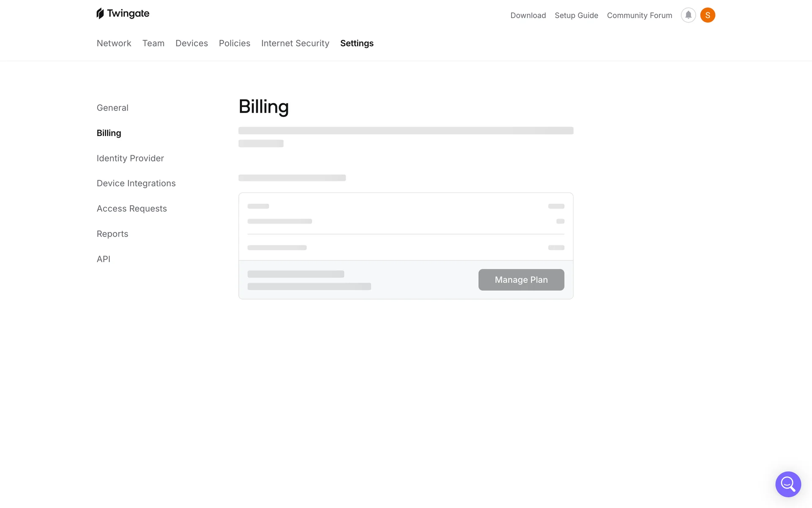Open the notifications bell
Viewport: 812px width, 508px height.
(688, 15)
